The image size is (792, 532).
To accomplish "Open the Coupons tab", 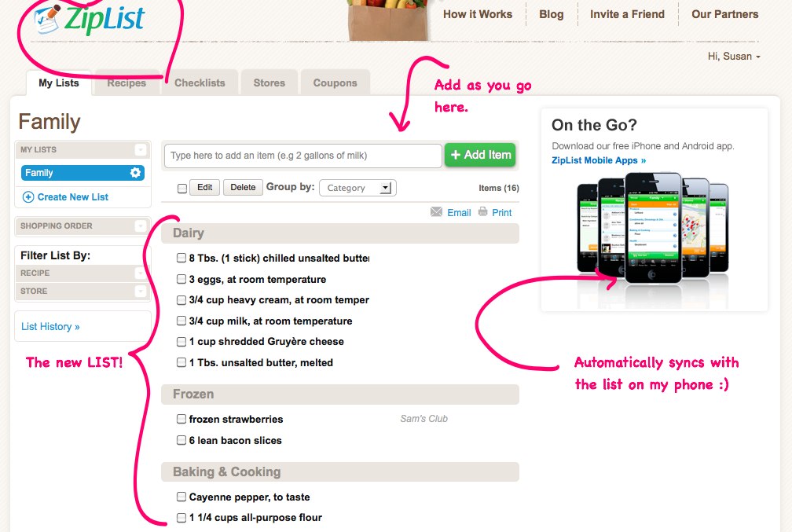I will pyautogui.click(x=335, y=83).
